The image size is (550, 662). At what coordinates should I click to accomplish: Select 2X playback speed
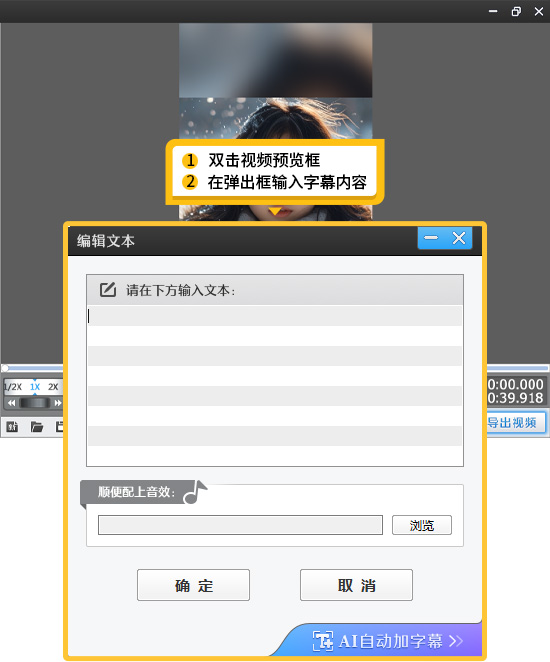(53, 387)
